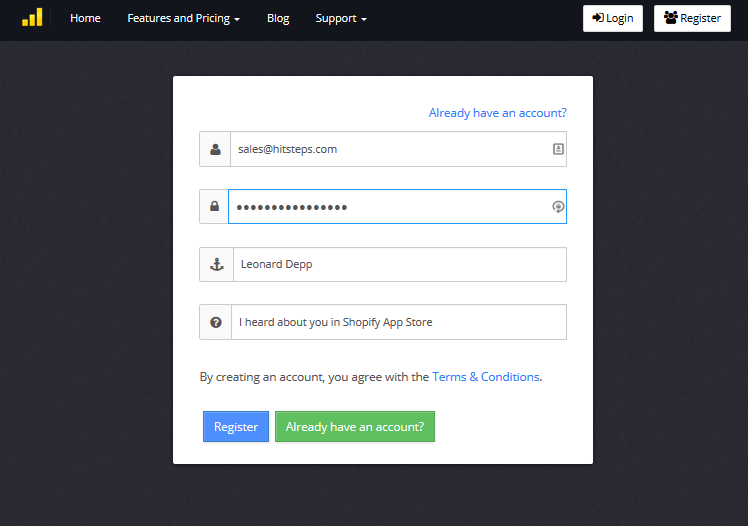The width and height of the screenshot is (748, 526).
Task: Click the yellow bar chart logo
Action: click(x=32, y=18)
